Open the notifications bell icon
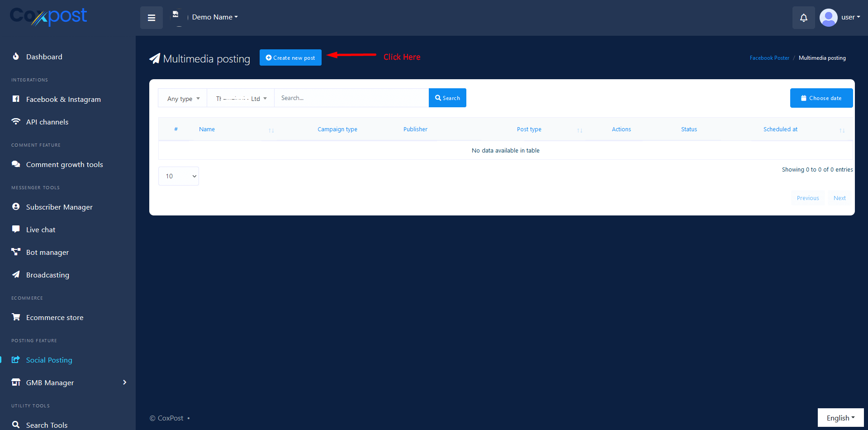The width and height of the screenshot is (868, 430). point(803,18)
